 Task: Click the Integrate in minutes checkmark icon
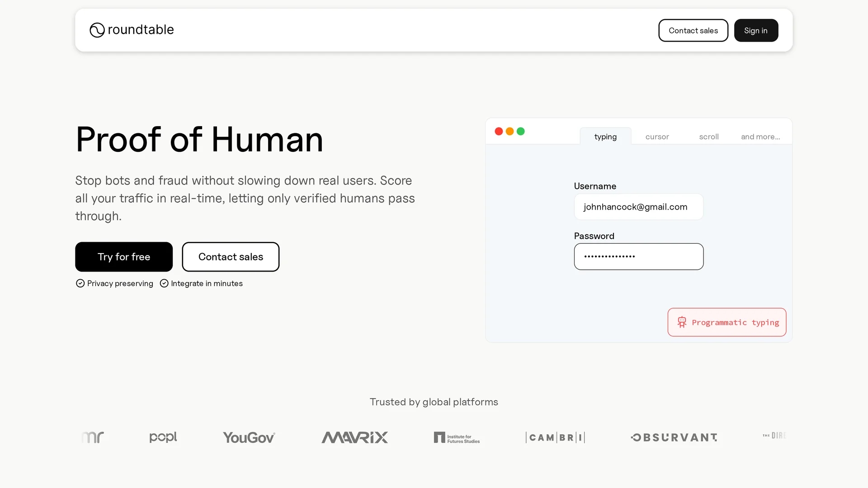click(164, 283)
